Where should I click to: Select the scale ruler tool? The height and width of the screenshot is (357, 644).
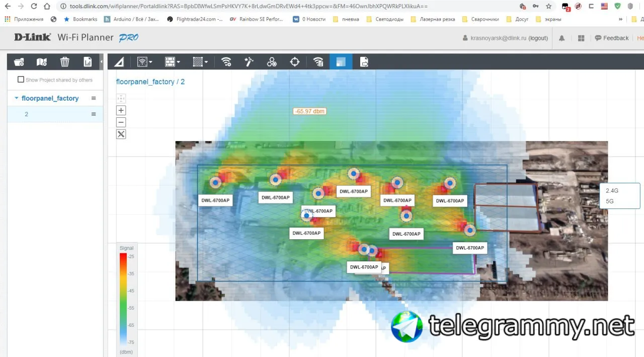pos(119,62)
